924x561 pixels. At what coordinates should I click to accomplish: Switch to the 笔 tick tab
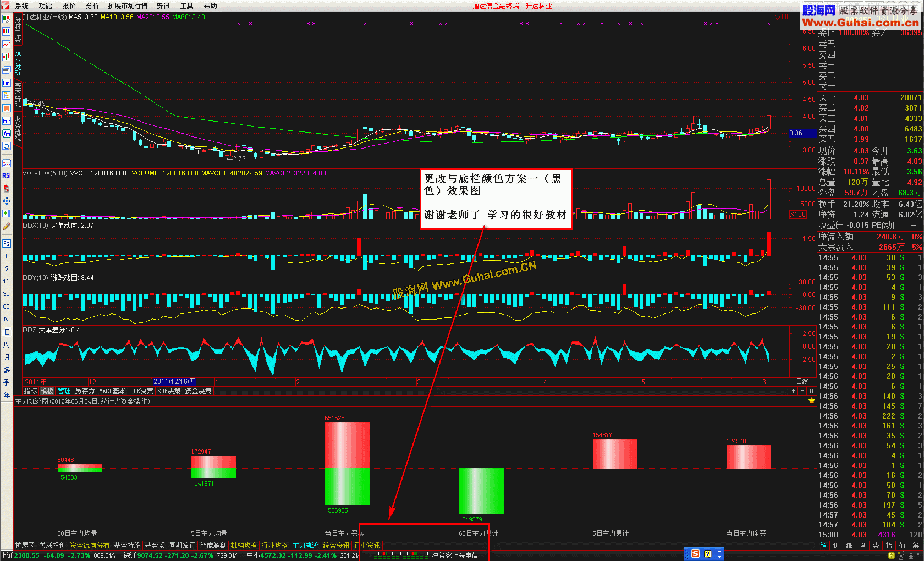click(x=823, y=546)
